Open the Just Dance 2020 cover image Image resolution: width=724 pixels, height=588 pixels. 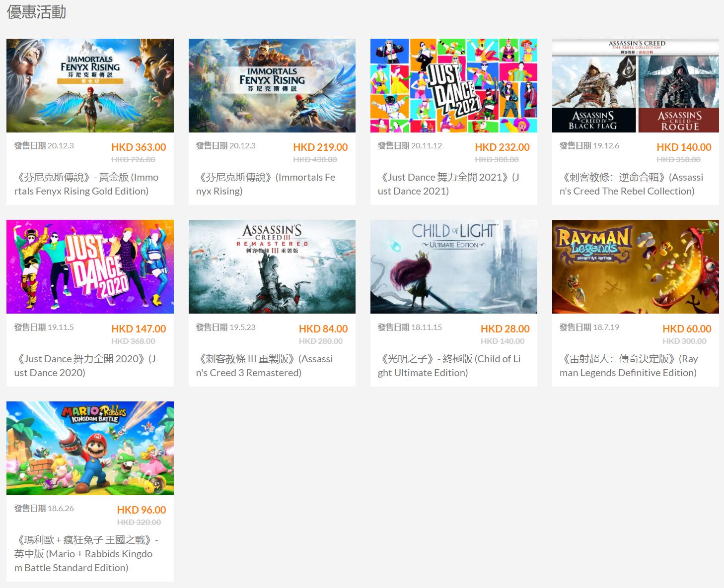90,266
